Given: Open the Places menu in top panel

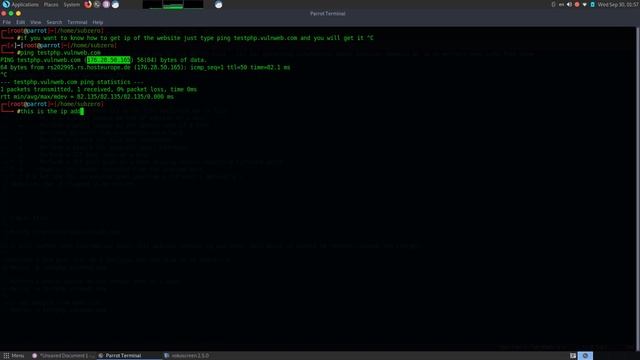Looking at the screenshot, I should [51, 4].
